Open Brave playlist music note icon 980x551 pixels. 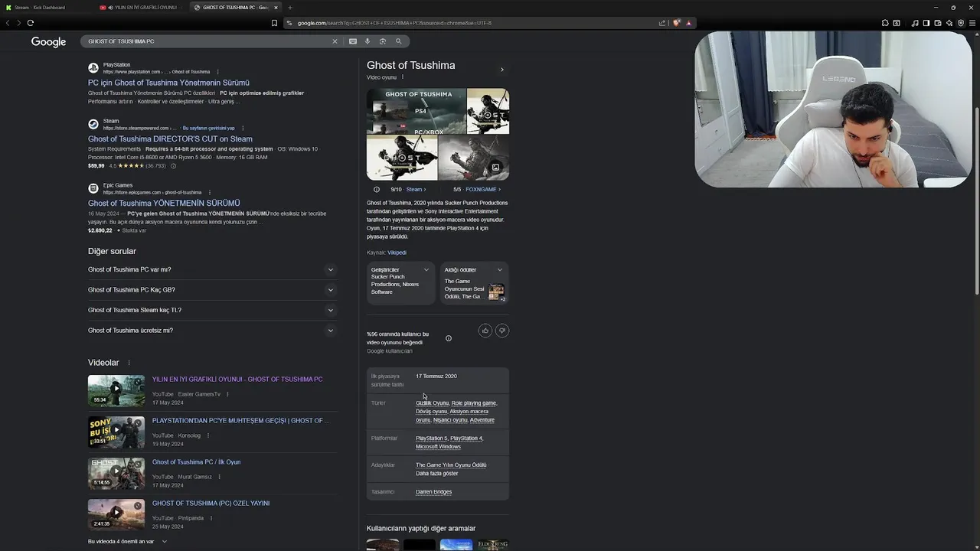tap(915, 23)
